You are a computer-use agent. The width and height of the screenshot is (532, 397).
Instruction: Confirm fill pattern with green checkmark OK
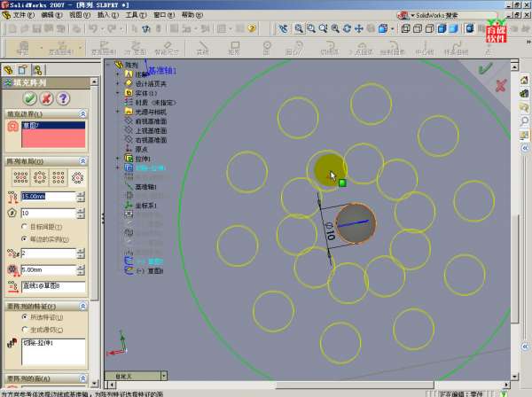29,97
